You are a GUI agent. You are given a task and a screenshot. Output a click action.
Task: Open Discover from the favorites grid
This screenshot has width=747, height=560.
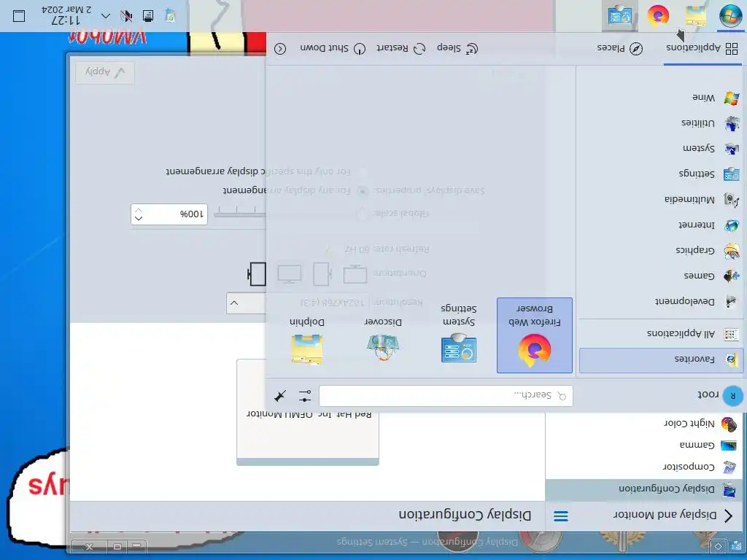pos(383,335)
